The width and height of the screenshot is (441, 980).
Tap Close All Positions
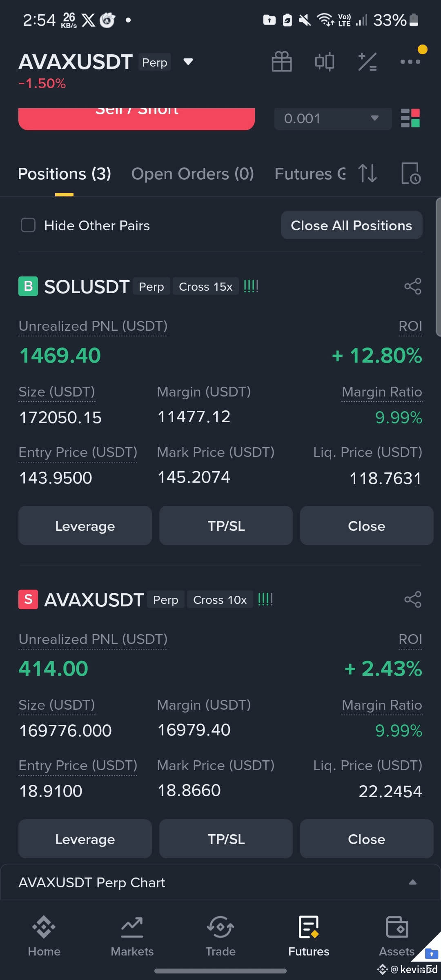tap(352, 225)
